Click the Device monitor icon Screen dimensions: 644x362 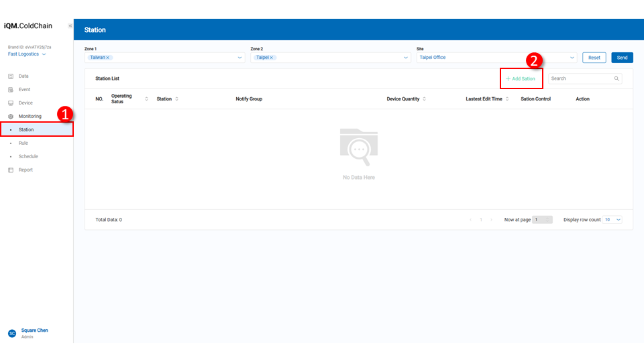point(11,103)
